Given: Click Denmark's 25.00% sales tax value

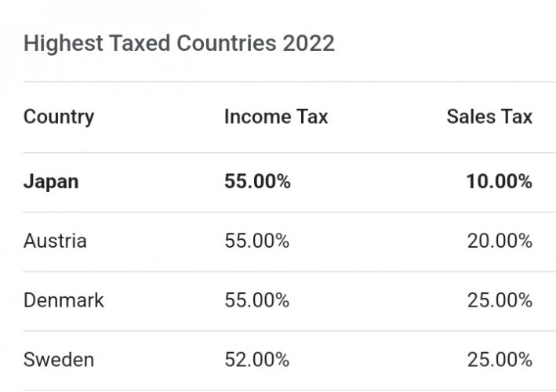Looking at the screenshot, I should [500, 300].
